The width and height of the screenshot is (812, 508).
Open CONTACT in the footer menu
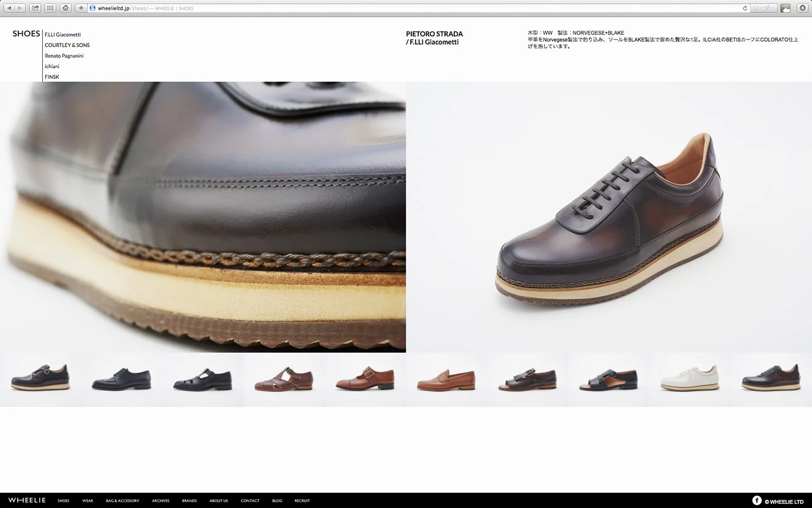pos(250,501)
